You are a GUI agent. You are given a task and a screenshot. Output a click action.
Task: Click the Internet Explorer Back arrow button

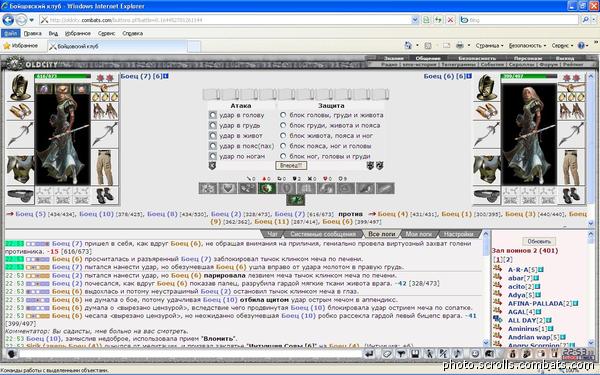coord(8,20)
